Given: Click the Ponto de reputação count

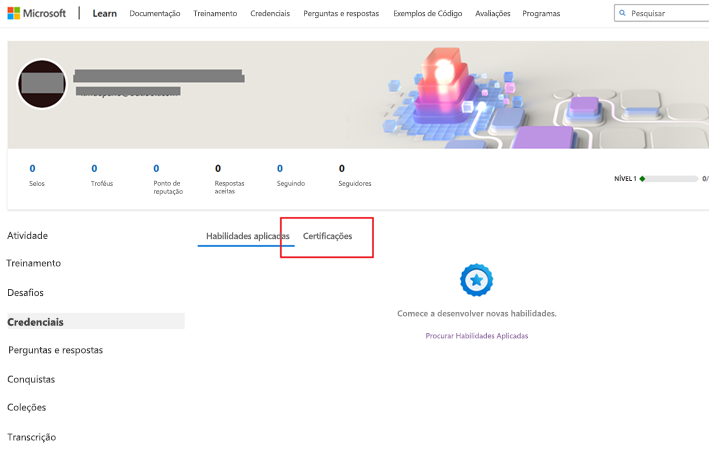Looking at the screenshot, I should pyautogui.click(x=156, y=169).
